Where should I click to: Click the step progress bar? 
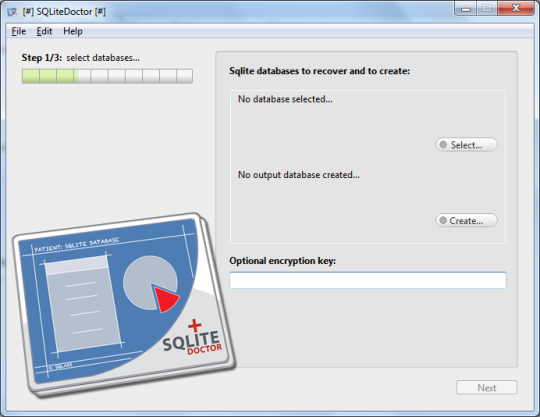pos(107,76)
